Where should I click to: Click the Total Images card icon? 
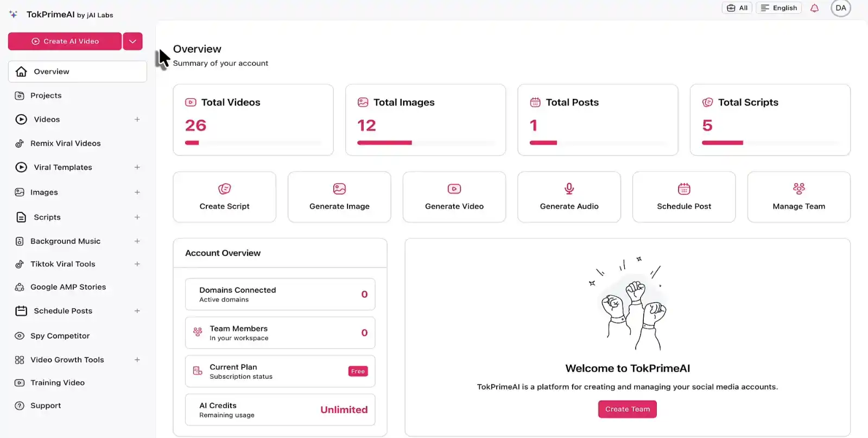coord(363,102)
